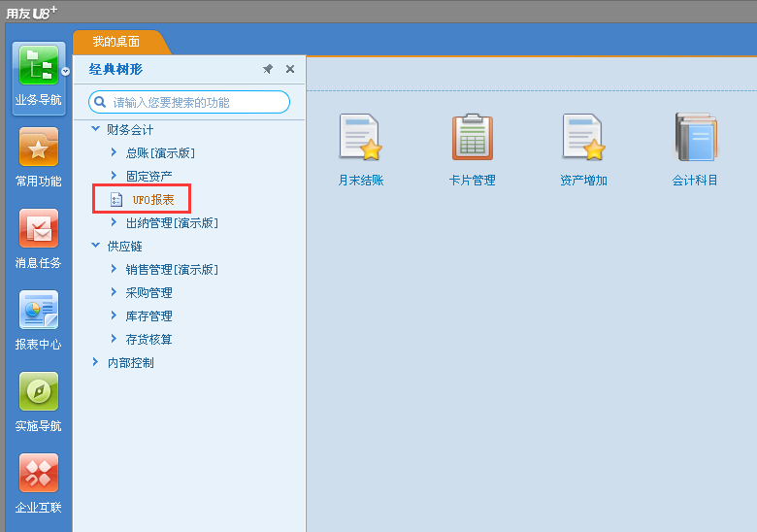Click the 卡片管理 label link
This screenshot has height=532, width=757.
[x=473, y=181]
